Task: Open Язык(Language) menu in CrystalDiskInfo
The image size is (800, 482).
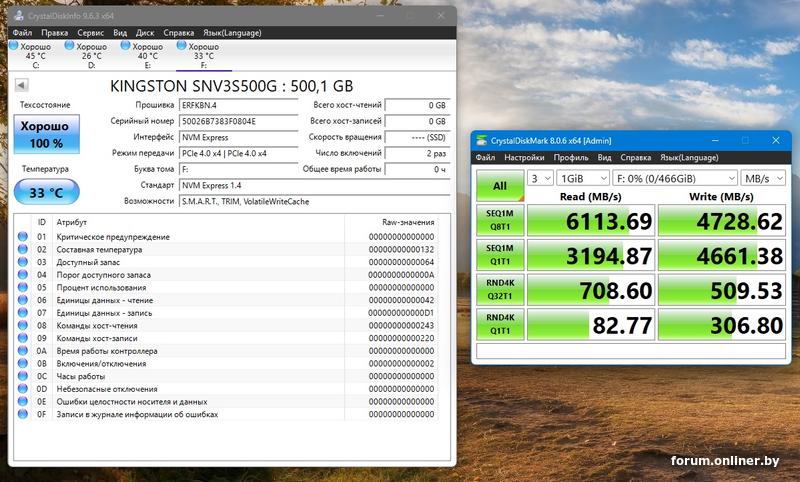Action: point(232,33)
